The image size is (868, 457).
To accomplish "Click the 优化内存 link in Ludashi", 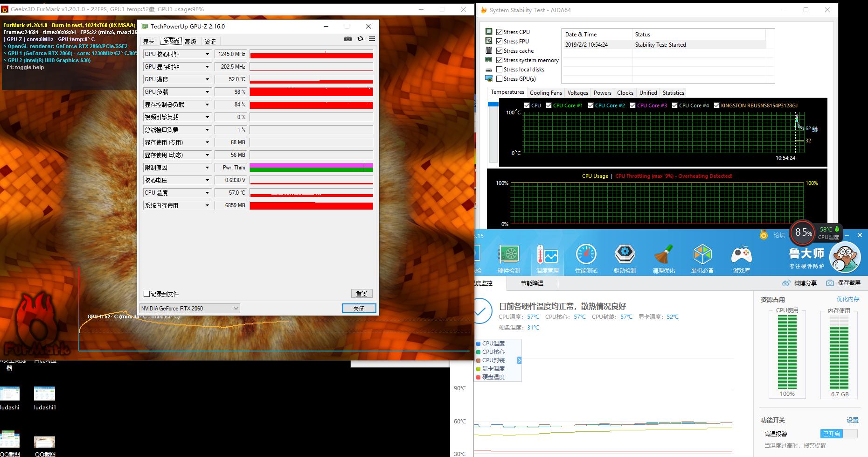I will (848, 299).
